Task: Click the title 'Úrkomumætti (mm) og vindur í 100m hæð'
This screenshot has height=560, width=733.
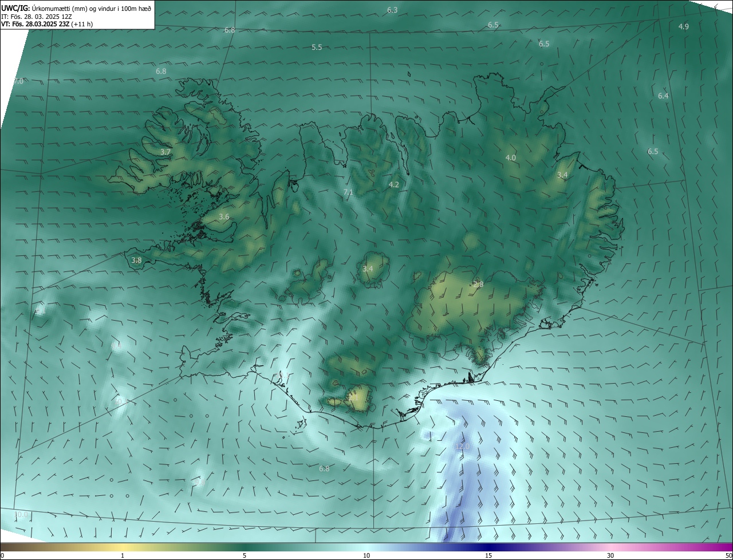Action: click(x=92, y=9)
